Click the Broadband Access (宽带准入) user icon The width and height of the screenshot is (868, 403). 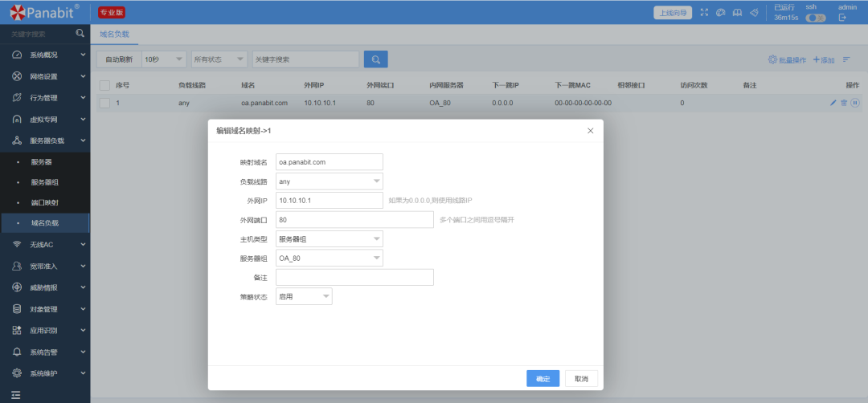17,266
